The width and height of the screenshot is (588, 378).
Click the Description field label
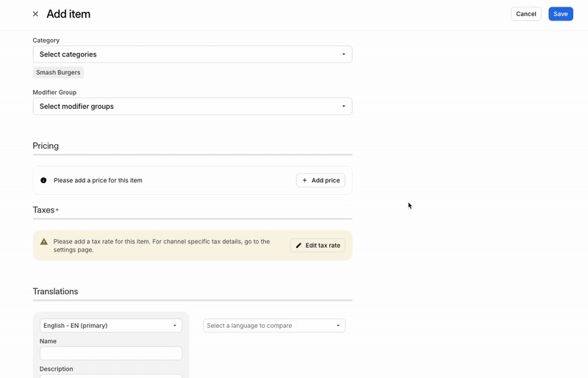(x=57, y=369)
